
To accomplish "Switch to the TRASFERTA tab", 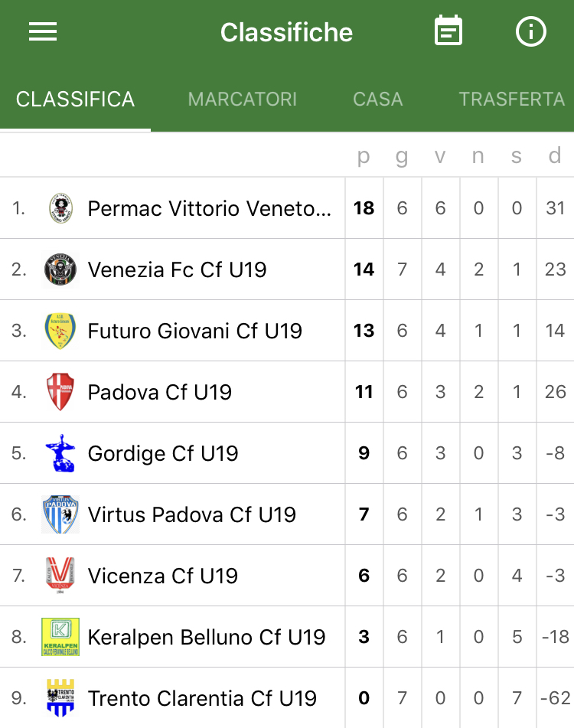I will pyautogui.click(x=512, y=99).
